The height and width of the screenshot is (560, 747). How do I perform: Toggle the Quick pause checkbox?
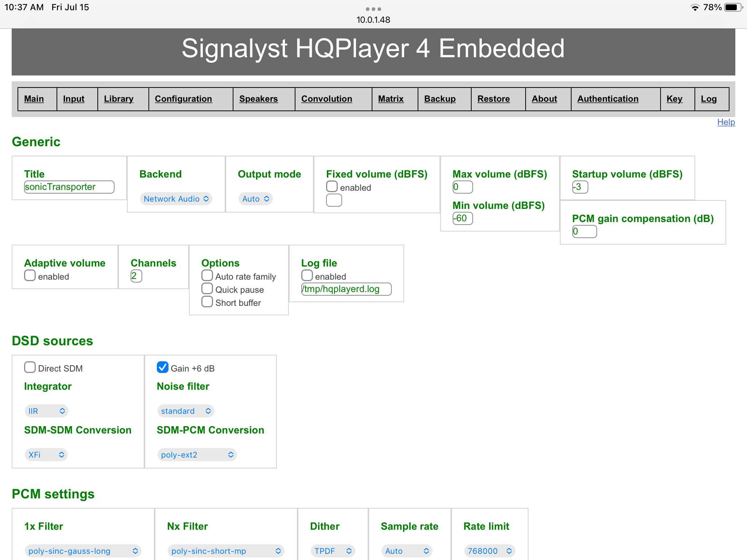[207, 288]
